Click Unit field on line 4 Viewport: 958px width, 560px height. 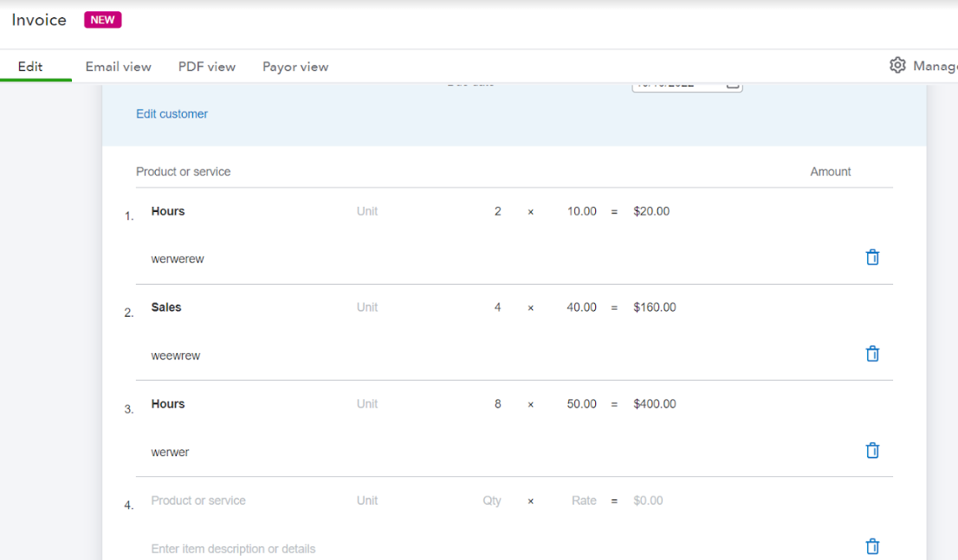click(367, 500)
